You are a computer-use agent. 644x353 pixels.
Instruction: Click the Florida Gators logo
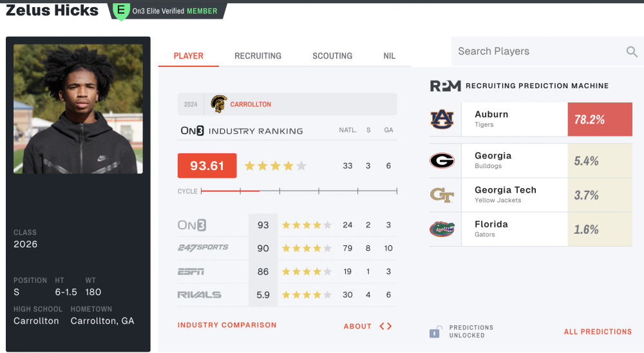click(x=442, y=229)
